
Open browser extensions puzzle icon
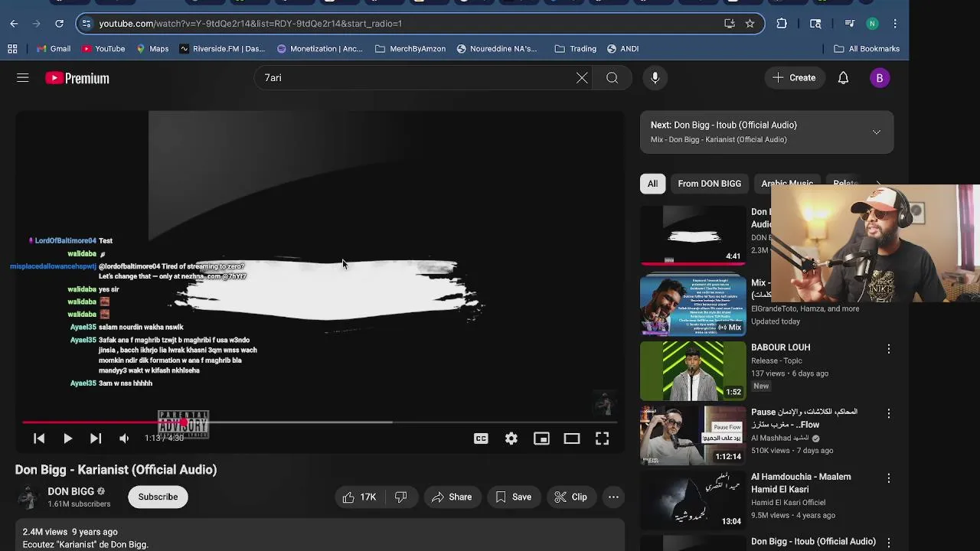coord(782,24)
